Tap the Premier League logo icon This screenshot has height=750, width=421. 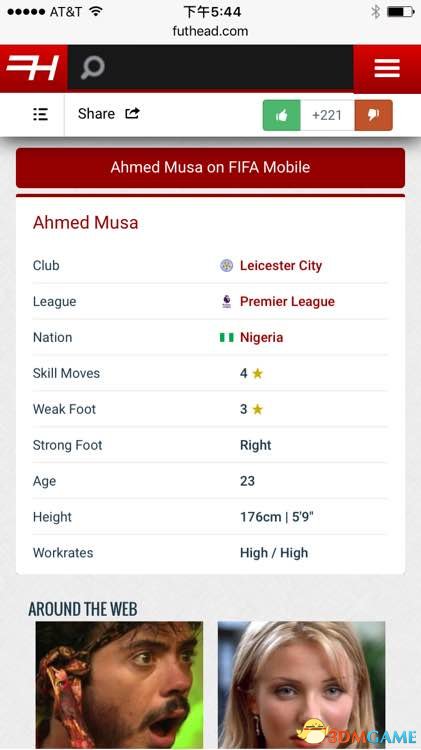pyautogui.click(x=226, y=301)
